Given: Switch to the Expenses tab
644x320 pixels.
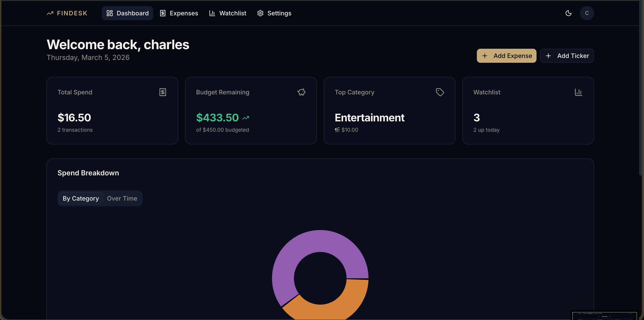Looking at the screenshot, I should click(179, 13).
